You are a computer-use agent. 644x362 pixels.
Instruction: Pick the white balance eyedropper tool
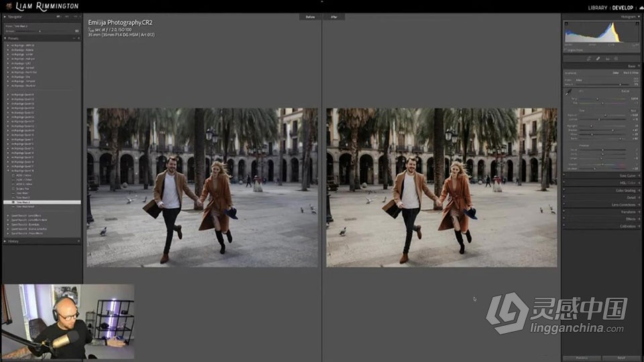(x=568, y=93)
